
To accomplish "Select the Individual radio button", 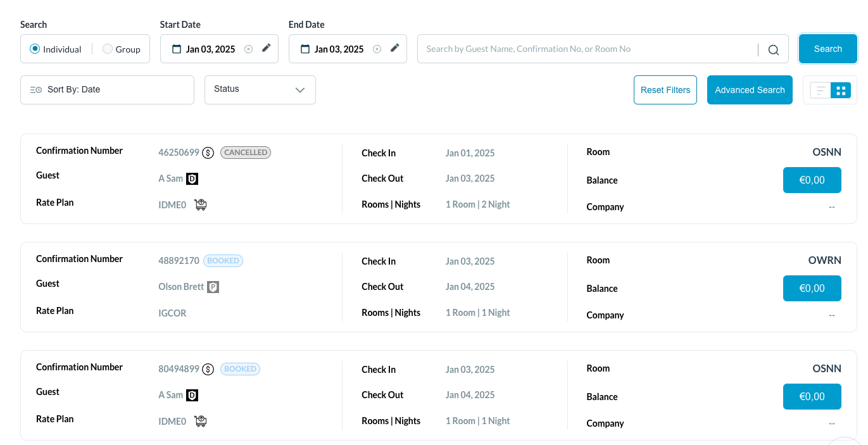I will pyautogui.click(x=35, y=49).
